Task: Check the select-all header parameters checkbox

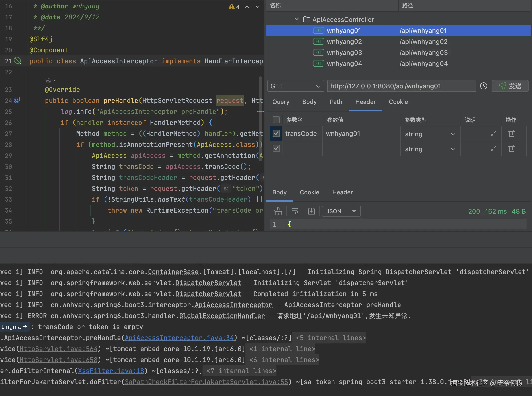Action: coord(276,120)
